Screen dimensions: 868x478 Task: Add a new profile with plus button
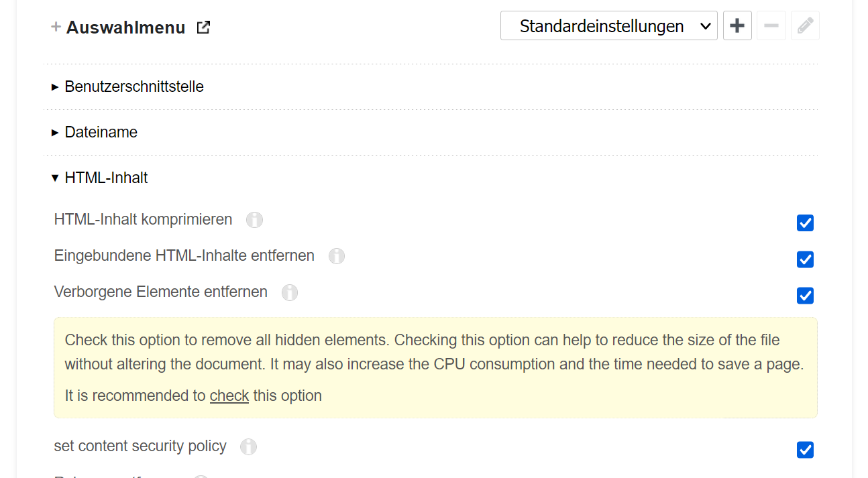pos(737,26)
